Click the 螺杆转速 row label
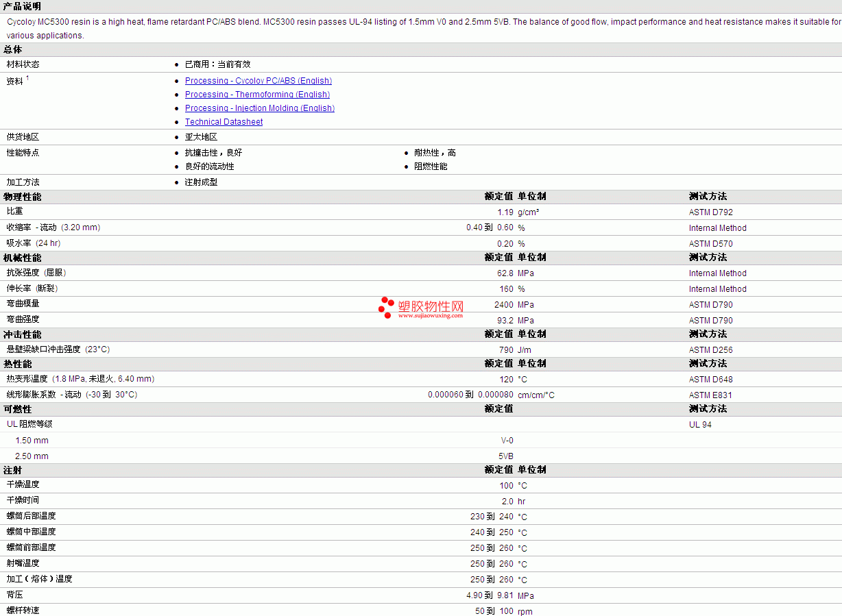This screenshot has width=842, height=616. (23, 611)
